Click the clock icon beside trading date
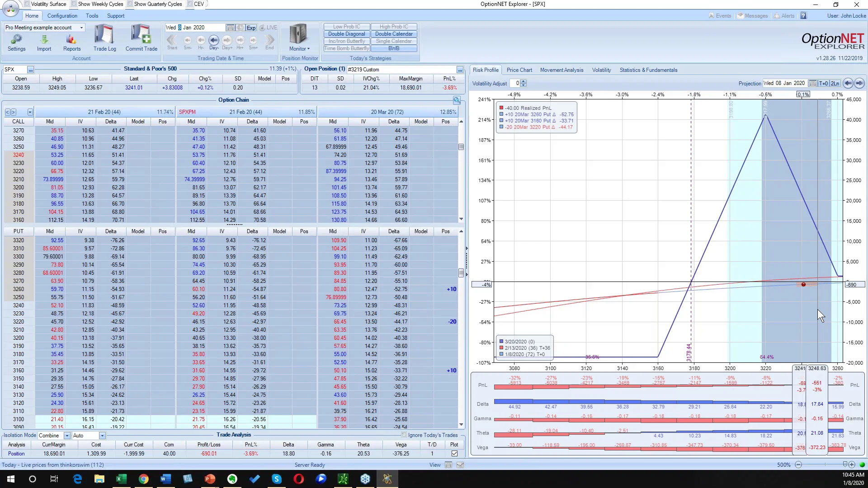Screen dimensions: 868x488 click(241, 28)
